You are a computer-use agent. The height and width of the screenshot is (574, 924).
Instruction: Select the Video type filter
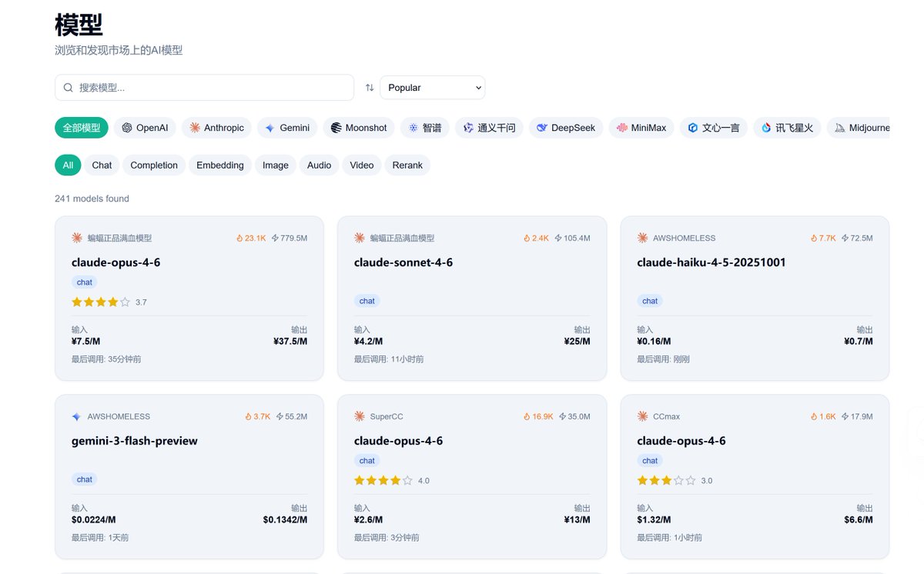point(362,165)
